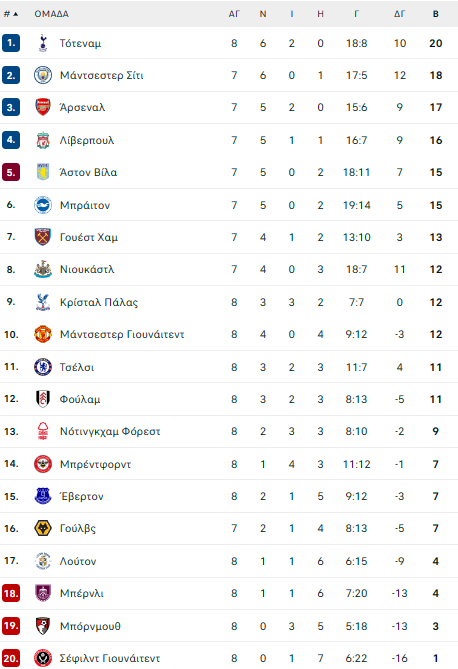Image resolution: width=458 pixels, height=669 pixels.
Task: Click the Liverpool crest icon
Action: 43,140
